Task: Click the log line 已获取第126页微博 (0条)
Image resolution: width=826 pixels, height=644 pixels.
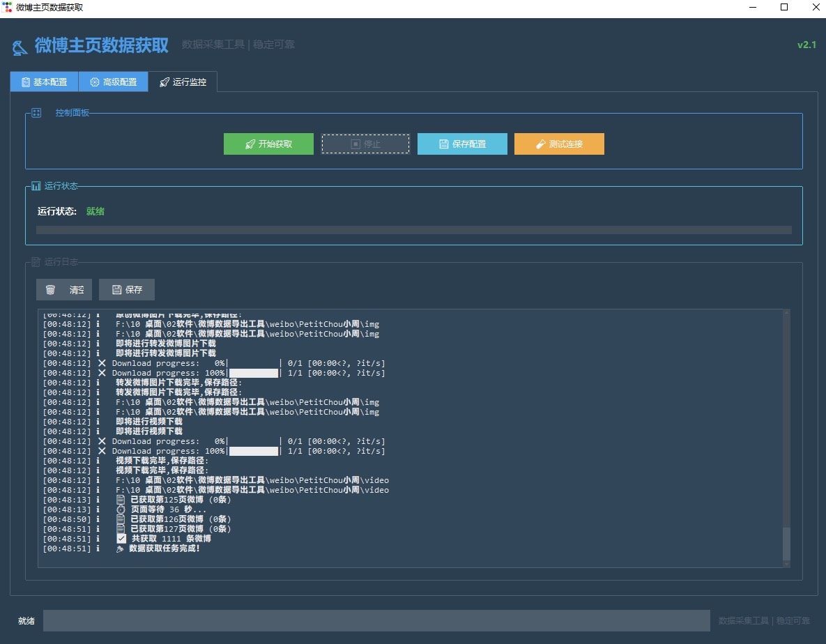Action: point(181,519)
